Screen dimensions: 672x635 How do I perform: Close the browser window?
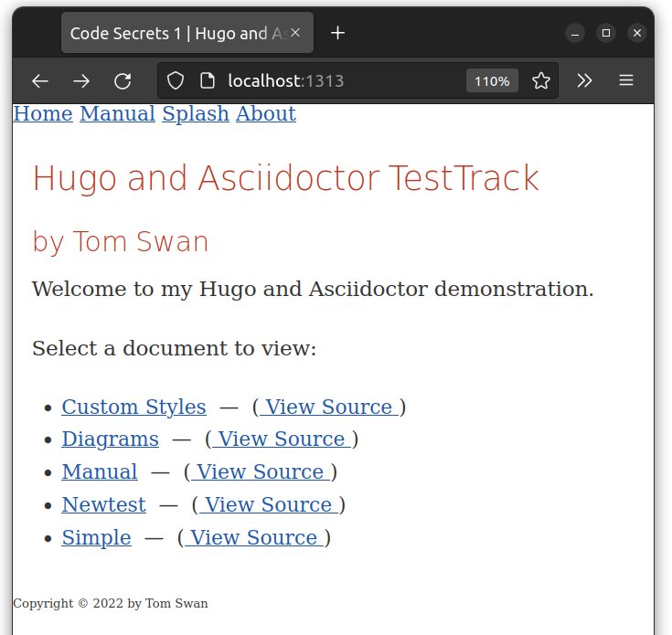click(637, 33)
